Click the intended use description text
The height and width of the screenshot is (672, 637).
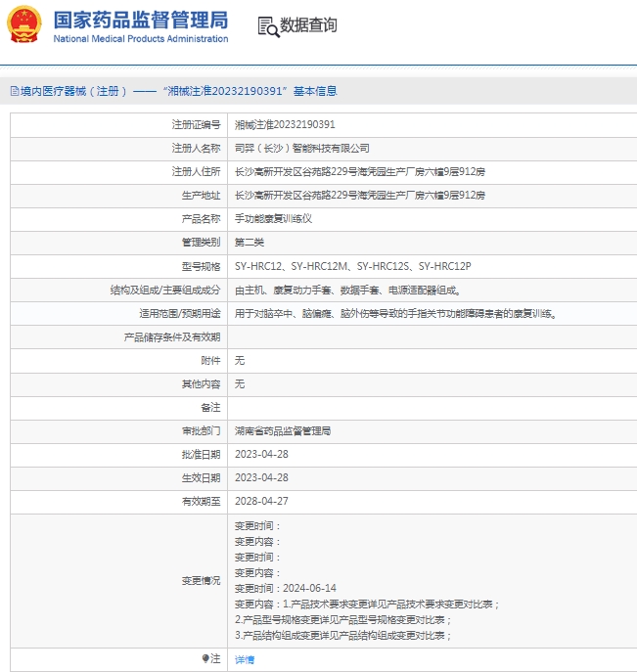point(395,314)
